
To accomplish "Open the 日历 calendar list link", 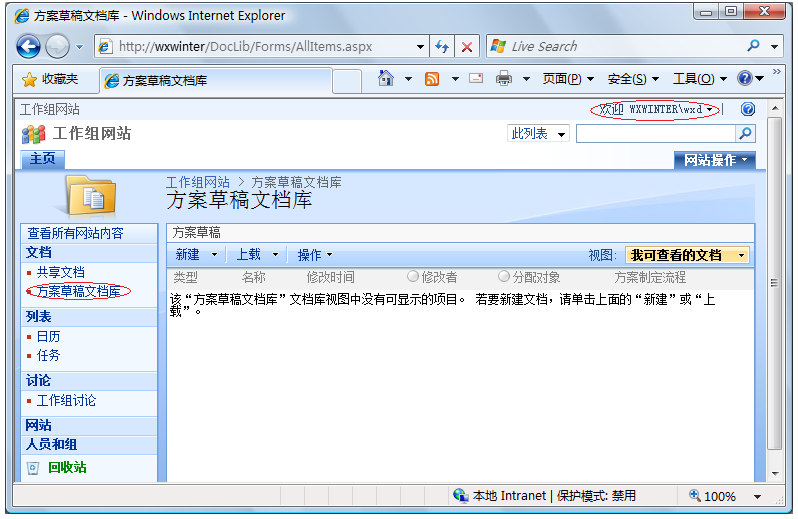I will [x=48, y=336].
